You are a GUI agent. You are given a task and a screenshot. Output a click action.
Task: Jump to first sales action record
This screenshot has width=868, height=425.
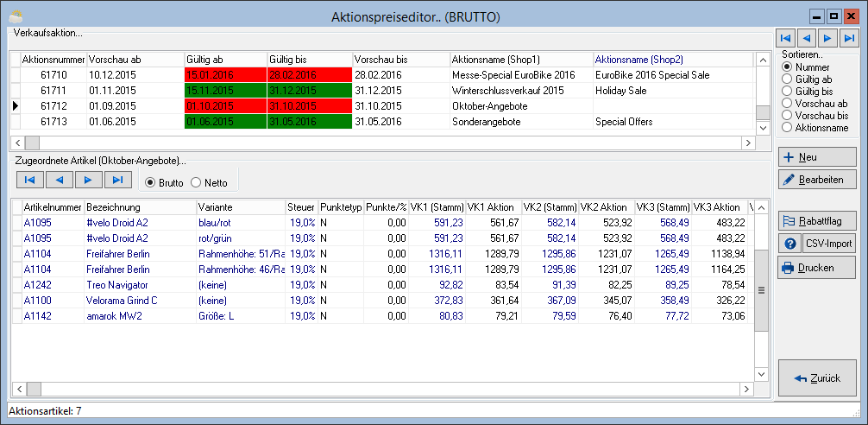[x=785, y=38]
